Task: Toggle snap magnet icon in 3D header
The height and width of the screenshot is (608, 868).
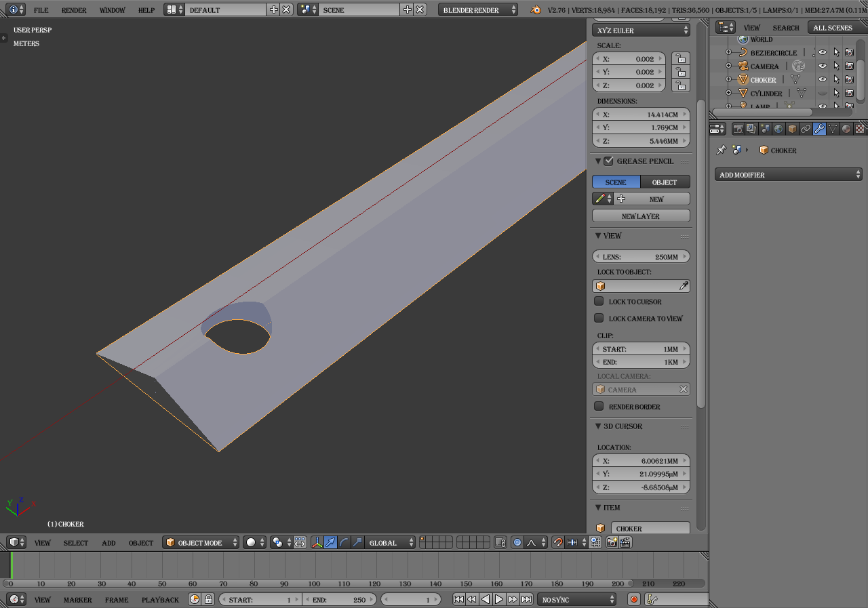Action: [x=558, y=542]
